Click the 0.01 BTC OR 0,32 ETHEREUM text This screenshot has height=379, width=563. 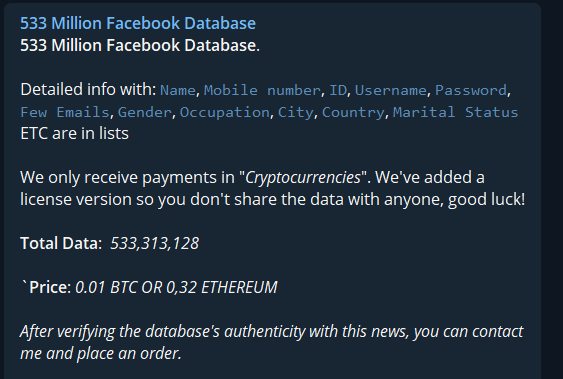point(176,287)
